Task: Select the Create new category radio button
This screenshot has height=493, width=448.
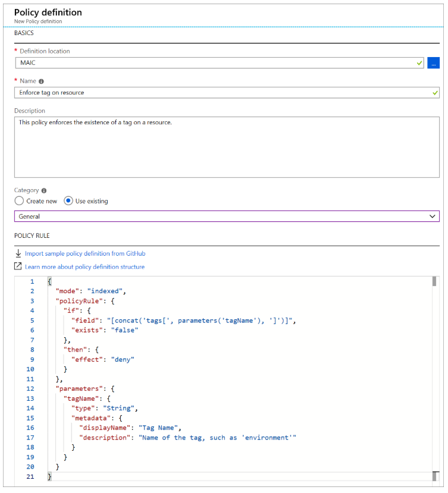Action: 19,201
